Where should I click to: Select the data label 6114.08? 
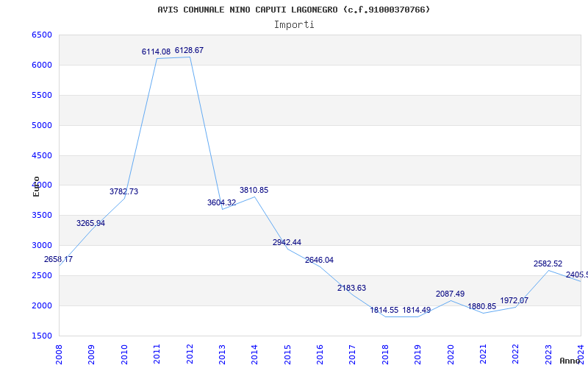click(x=156, y=52)
